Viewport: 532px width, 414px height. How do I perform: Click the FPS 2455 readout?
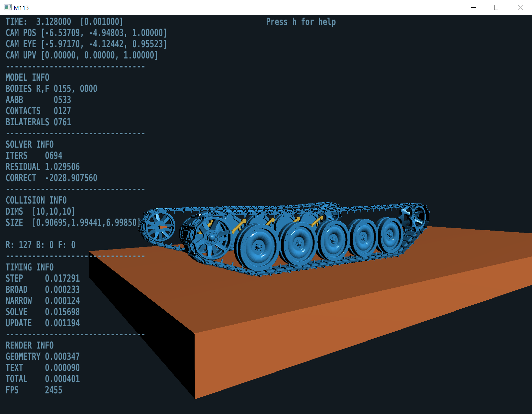(x=34, y=390)
